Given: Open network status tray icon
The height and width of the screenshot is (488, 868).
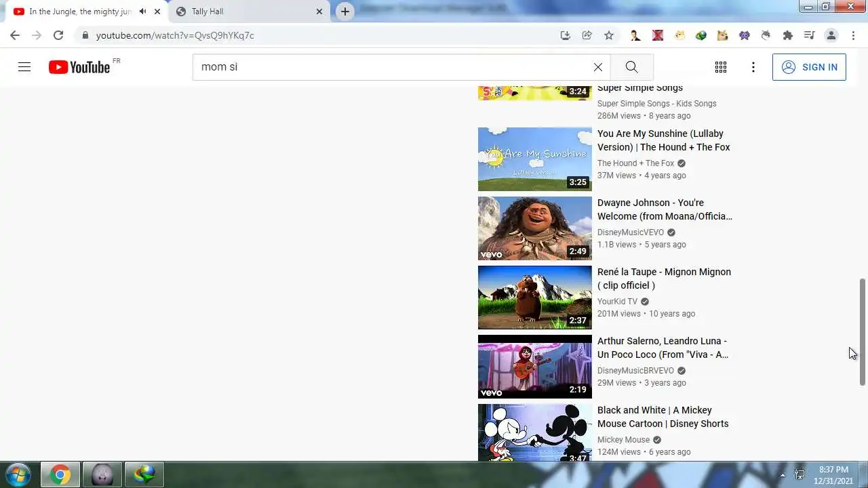Looking at the screenshot, I should coord(800,475).
